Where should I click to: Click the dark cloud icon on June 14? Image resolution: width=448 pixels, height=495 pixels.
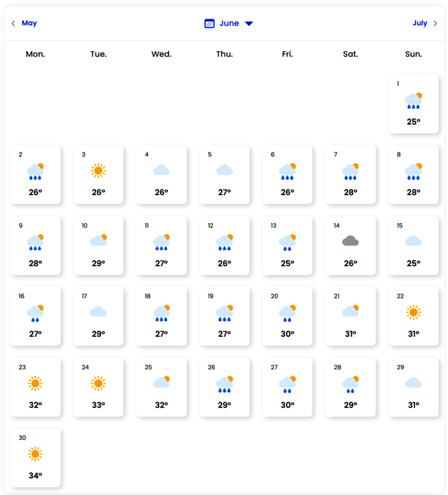(350, 241)
